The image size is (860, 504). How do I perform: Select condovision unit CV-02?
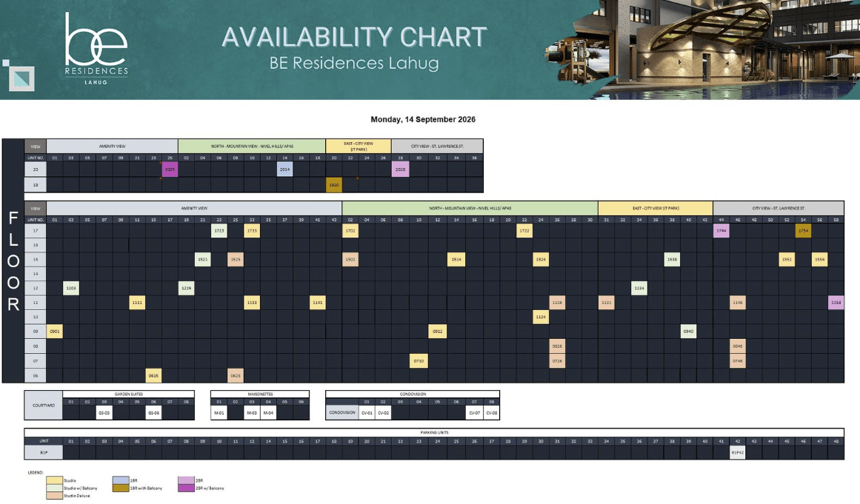[384, 412]
